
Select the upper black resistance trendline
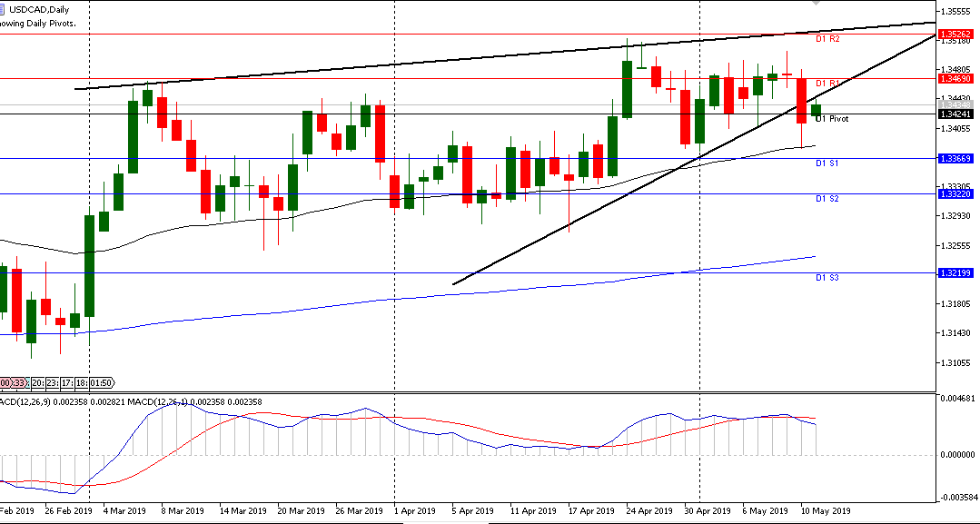(x=505, y=55)
